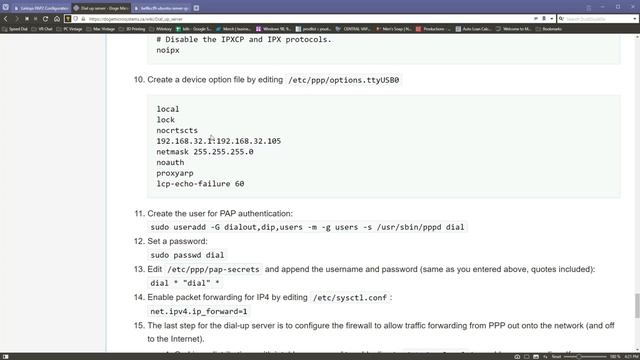Image resolution: width=640 pixels, height=360 pixels.
Task: Click the reader view icon in address bar
Action: 536,19
